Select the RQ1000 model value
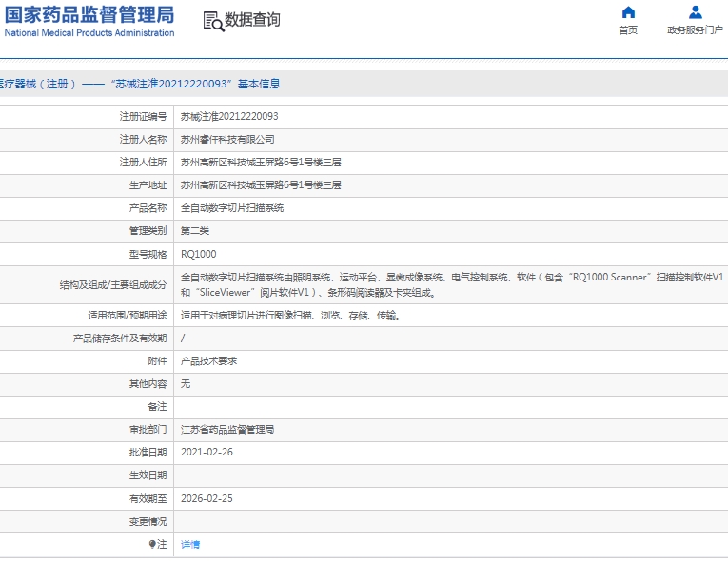 click(x=198, y=254)
